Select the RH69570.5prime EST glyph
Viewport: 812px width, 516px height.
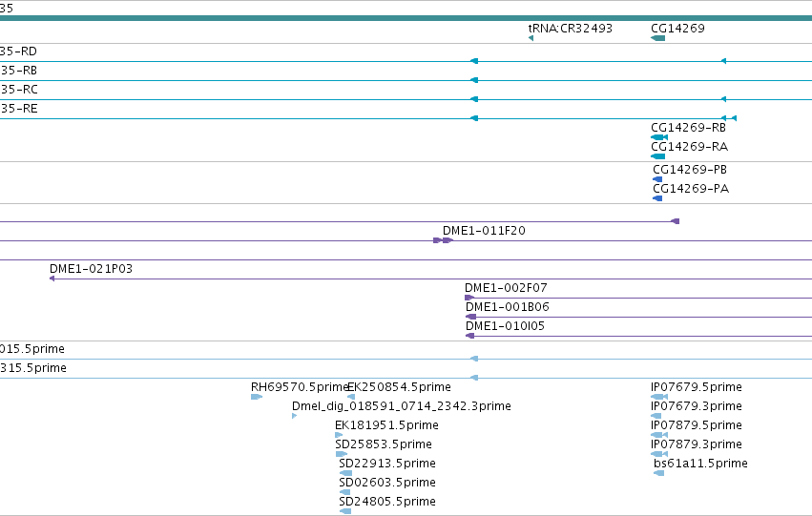(x=257, y=397)
